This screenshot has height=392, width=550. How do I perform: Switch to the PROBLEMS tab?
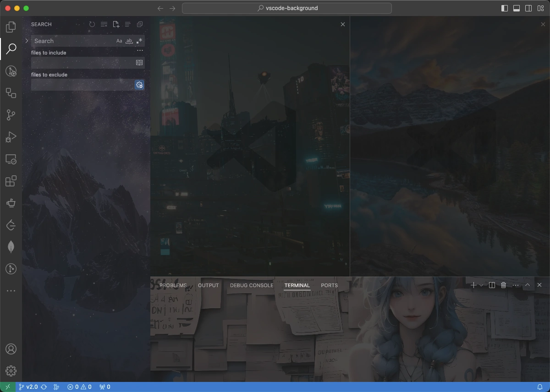click(x=173, y=285)
